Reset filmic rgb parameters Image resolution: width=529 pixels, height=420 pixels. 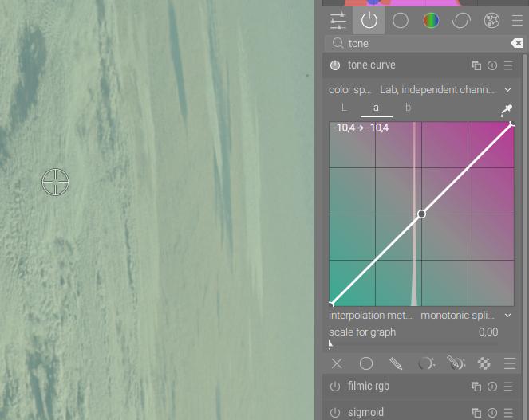pyautogui.click(x=492, y=387)
